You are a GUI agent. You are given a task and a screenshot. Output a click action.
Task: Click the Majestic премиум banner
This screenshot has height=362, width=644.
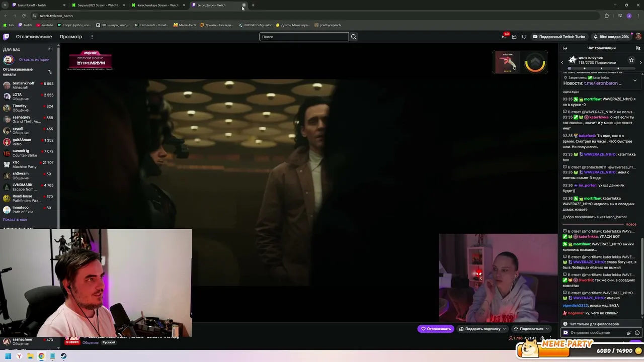[91, 59]
